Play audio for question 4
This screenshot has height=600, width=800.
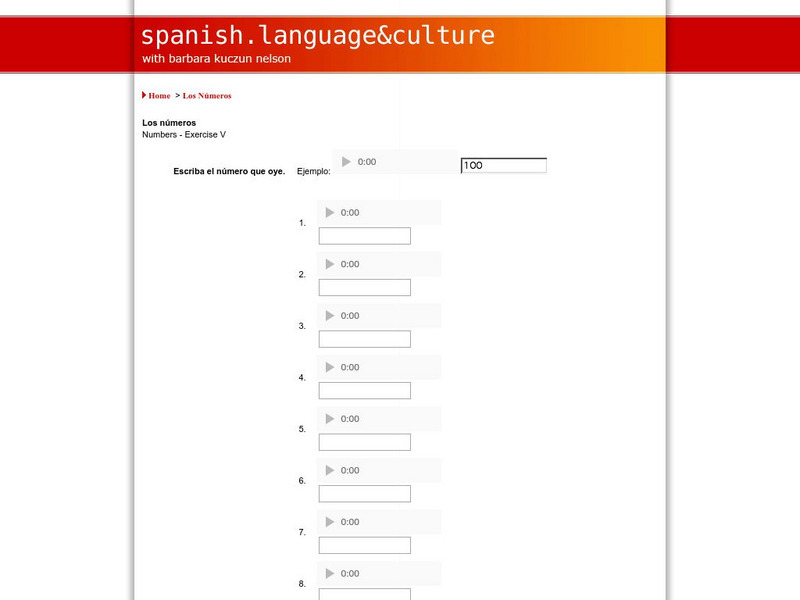click(x=330, y=368)
